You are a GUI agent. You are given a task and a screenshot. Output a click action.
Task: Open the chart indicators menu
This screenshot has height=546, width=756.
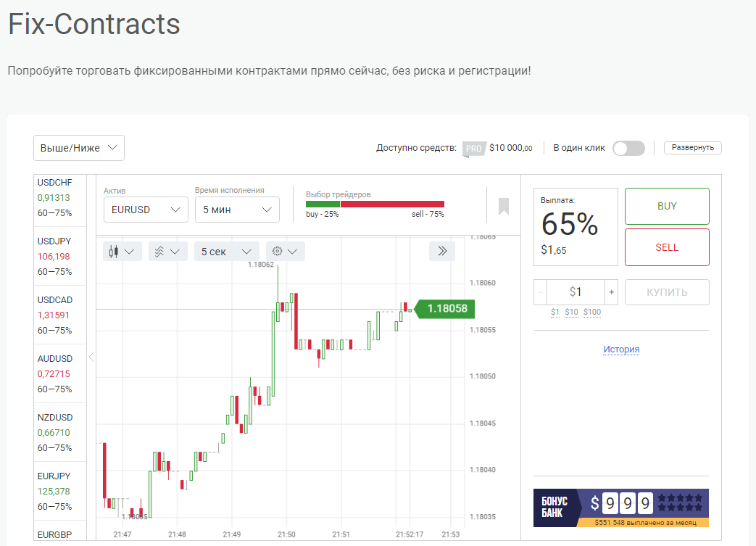(x=167, y=252)
